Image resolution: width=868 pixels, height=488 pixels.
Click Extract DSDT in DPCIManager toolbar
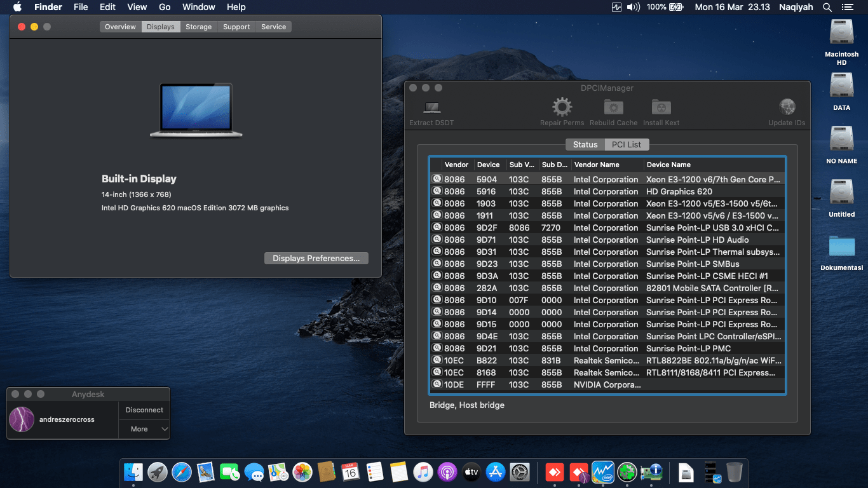point(431,112)
